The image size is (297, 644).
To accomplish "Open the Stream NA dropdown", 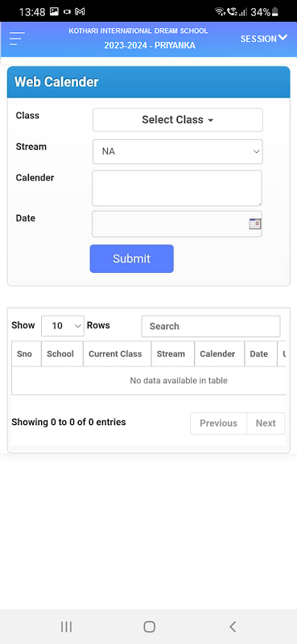I will (x=177, y=151).
